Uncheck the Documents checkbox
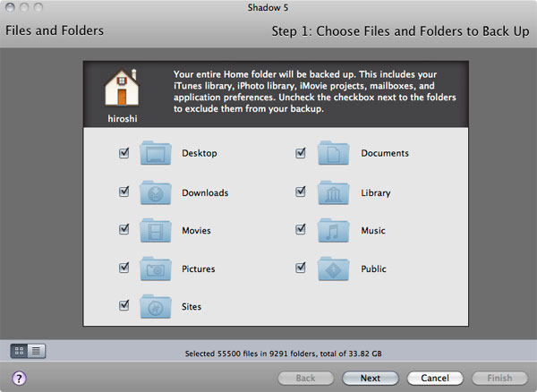 click(301, 153)
